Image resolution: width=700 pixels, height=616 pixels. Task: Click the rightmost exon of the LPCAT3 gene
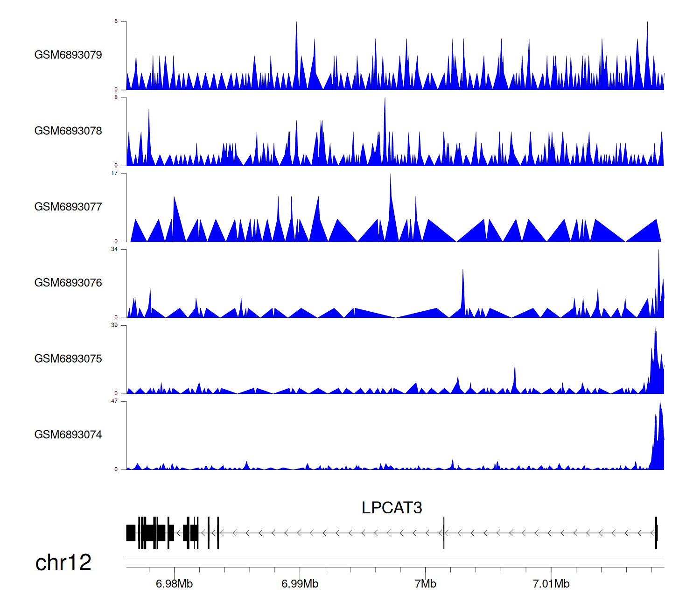pyautogui.click(x=656, y=533)
